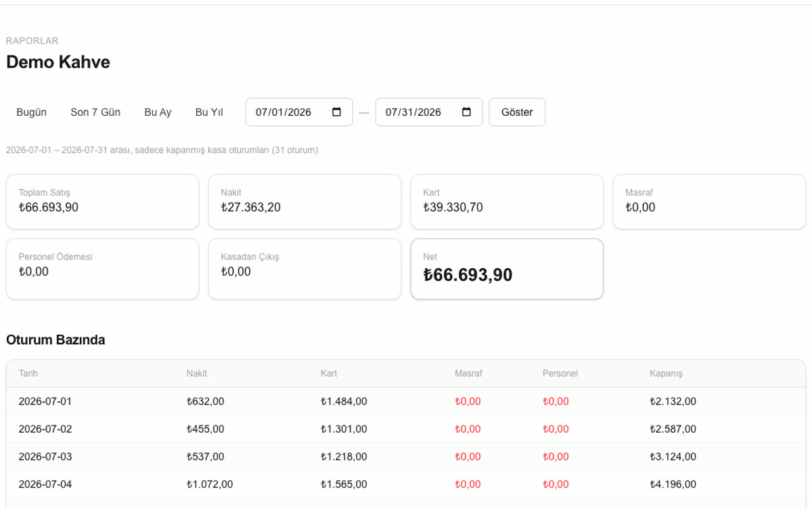
Task: Select the Personel Ödemesi card
Action: click(103, 269)
